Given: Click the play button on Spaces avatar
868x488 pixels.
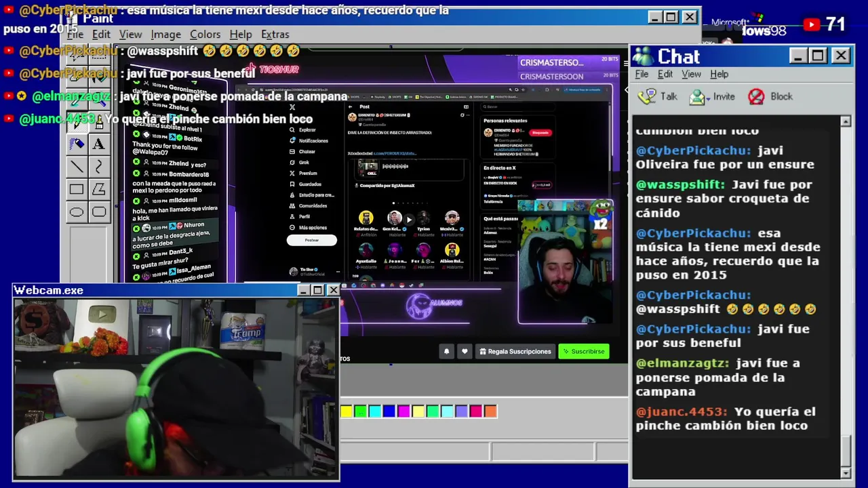Looking at the screenshot, I should coord(409,219).
